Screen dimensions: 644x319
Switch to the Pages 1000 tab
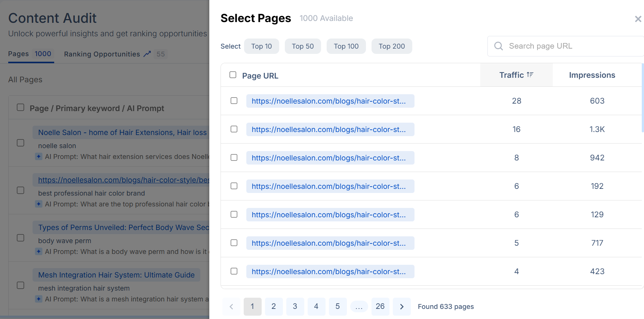pos(31,54)
